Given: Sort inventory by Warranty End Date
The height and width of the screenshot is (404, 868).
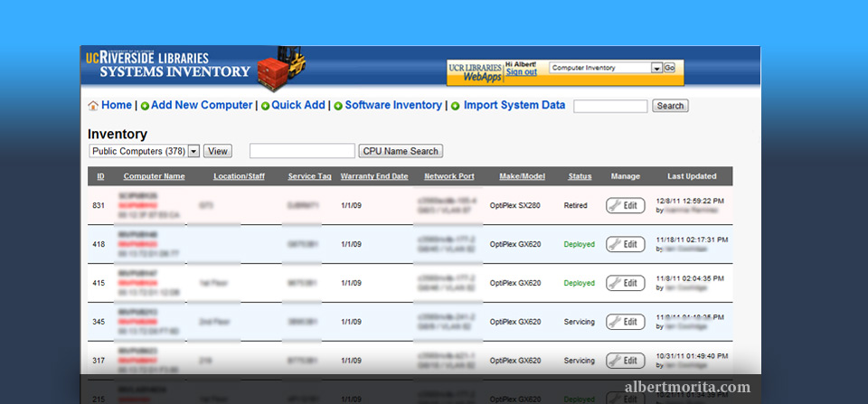Looking at the screenshot, I should coord(374,176).
